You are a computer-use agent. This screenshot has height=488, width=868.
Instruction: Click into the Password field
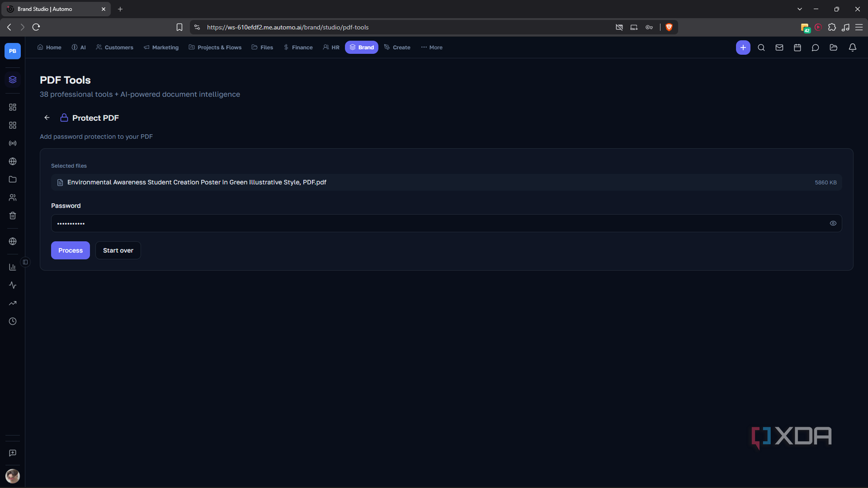pos(446,223)
